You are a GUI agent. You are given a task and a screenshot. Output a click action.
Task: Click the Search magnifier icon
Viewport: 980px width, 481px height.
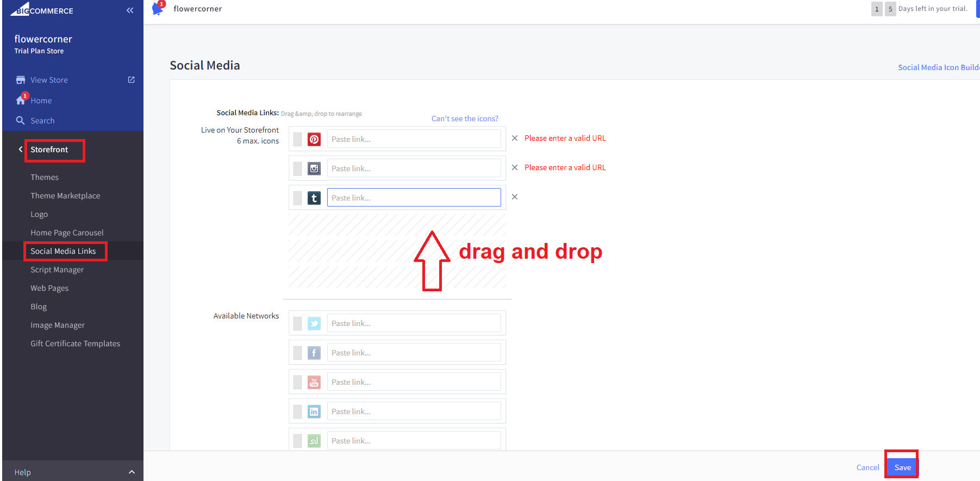click(21, 121)
